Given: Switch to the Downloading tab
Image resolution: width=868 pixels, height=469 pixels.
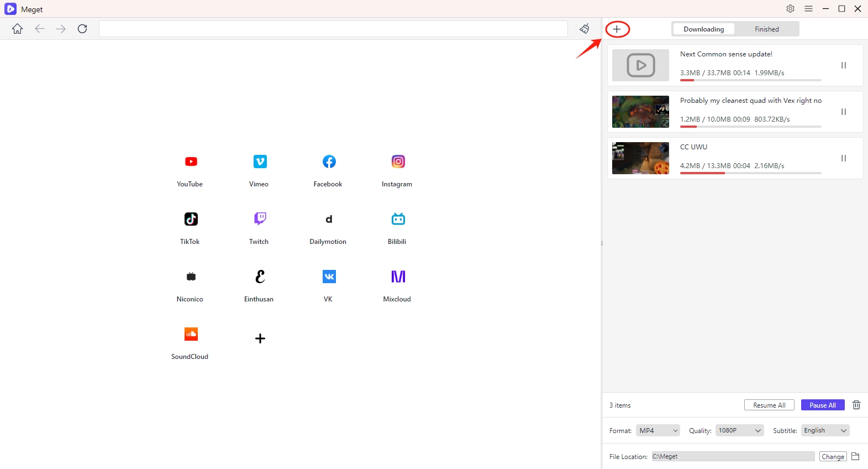Looking at the screenshot, I should tap(704, 29).
